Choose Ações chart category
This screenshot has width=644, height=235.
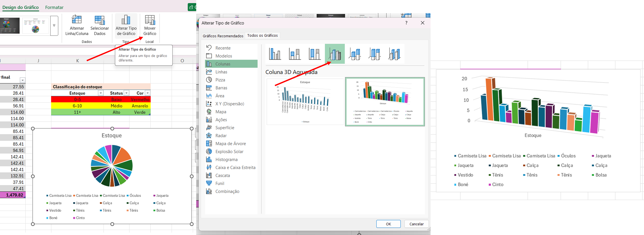point(231,120)
